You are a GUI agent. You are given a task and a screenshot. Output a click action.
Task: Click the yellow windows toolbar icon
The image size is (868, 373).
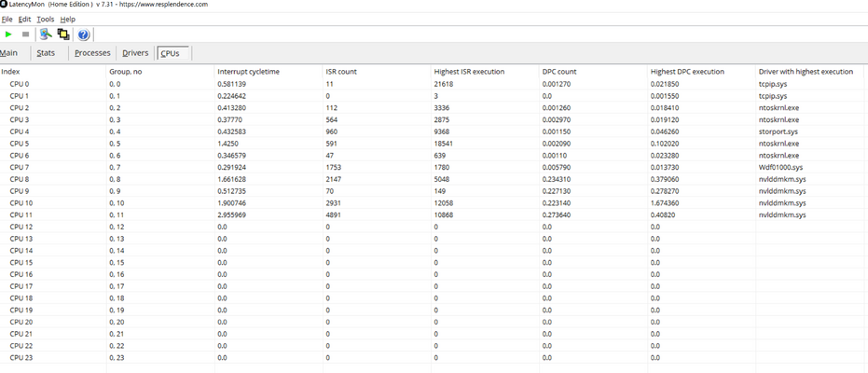pos(63,35)
